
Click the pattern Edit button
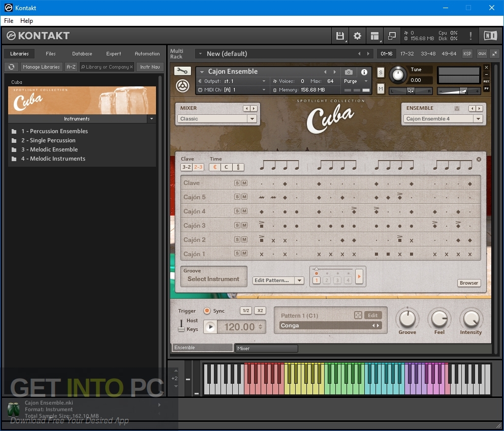click(372, 315)
